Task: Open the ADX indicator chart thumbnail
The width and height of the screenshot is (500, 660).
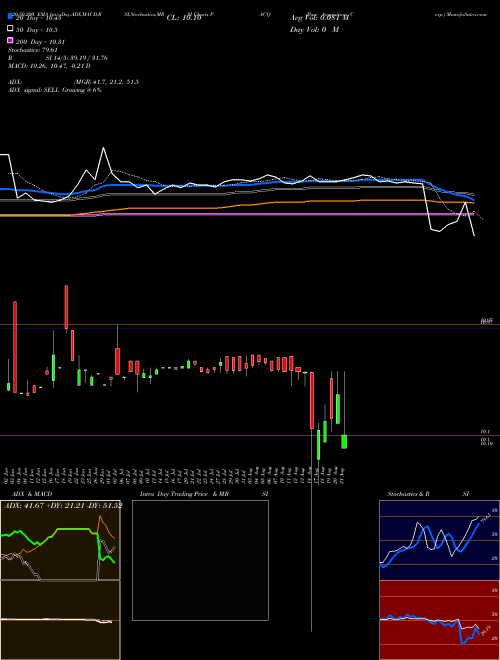Action: 60,540
